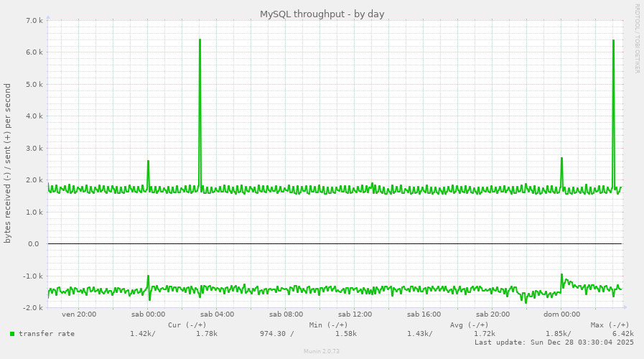The height and width of the screenshot is (359, 644).
Task: Click the tall sent spike after sab 00:00
Action: click(x=200, y=113)
